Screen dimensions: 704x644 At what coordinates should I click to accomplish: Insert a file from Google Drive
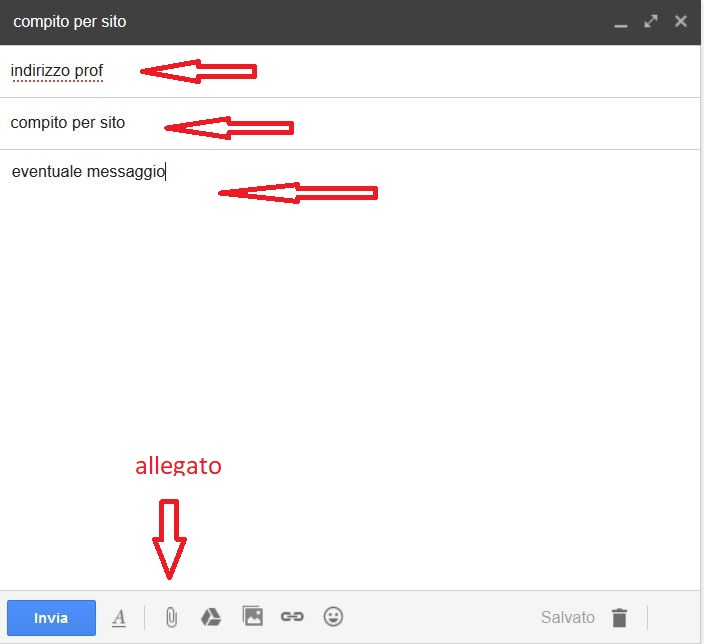click(x=211, y=617)
